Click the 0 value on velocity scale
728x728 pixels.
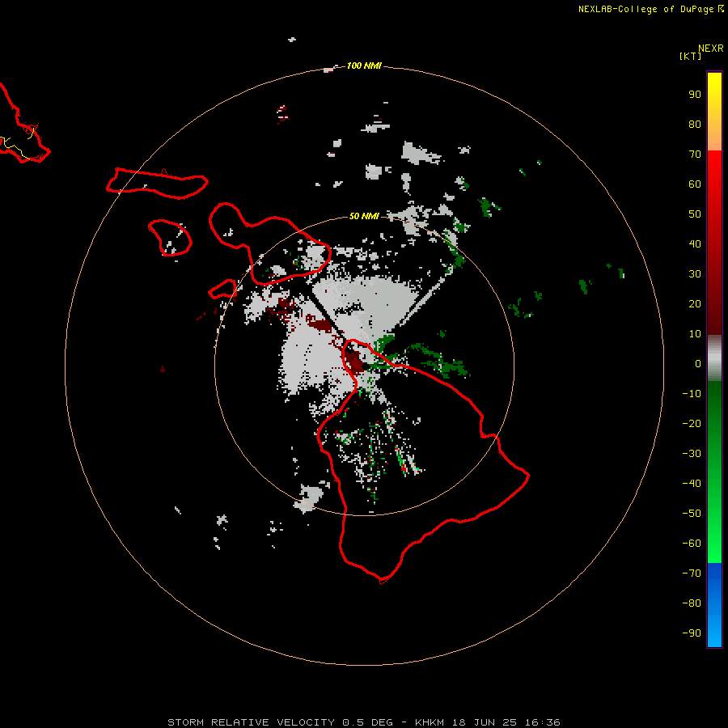coord(698,363)
